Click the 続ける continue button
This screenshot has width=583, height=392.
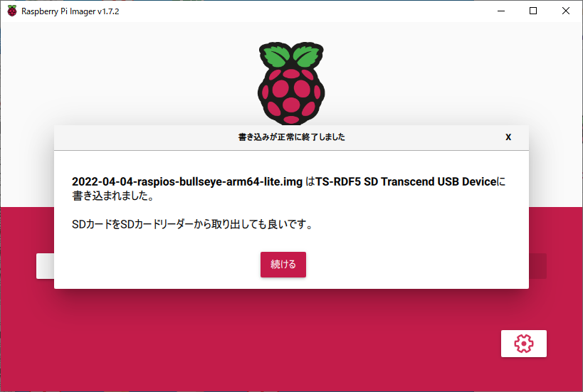pyautogui.click(x=283, y=265)
